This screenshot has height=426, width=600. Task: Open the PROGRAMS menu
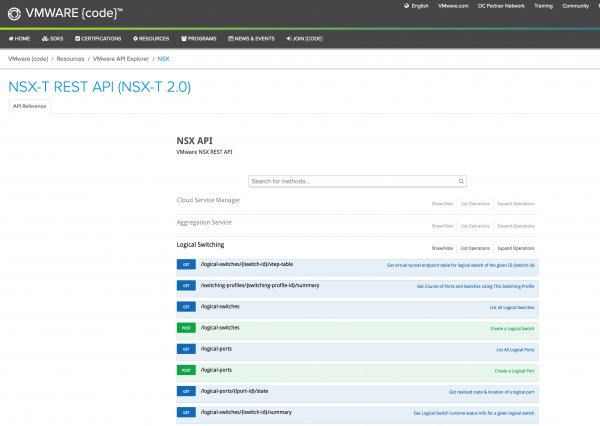199,39
